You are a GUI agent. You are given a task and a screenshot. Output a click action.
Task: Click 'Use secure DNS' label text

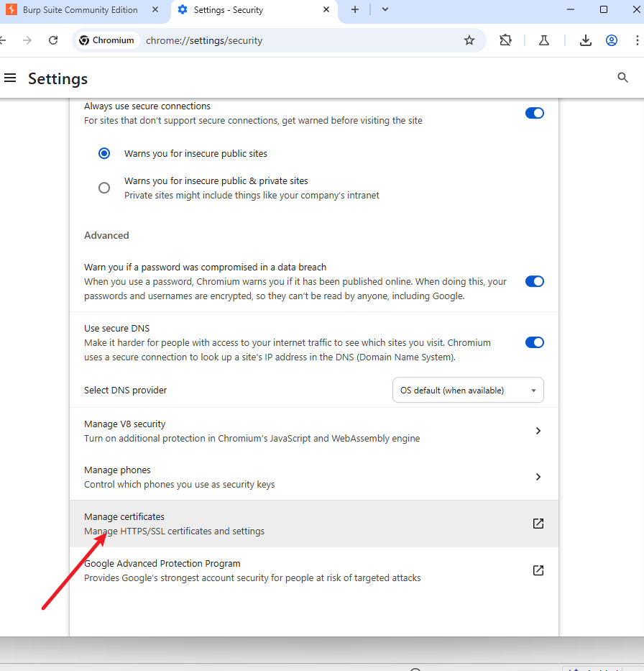point(116,328)
